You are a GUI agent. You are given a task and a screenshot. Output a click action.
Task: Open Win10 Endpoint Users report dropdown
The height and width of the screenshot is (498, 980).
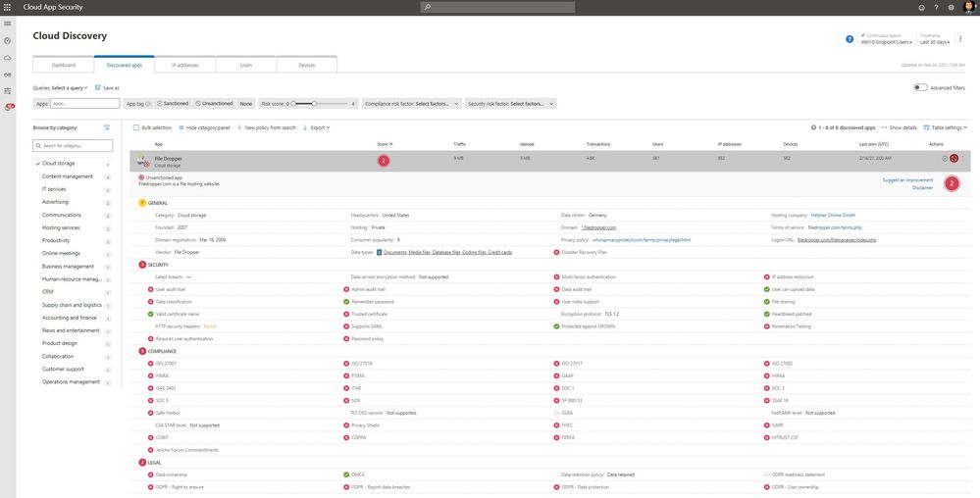[x=886, y=42]
